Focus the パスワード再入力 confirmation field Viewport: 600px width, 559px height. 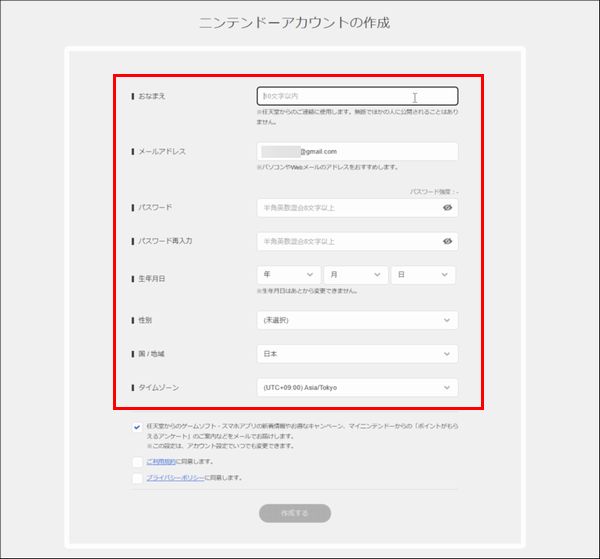(x=357, y=241)
